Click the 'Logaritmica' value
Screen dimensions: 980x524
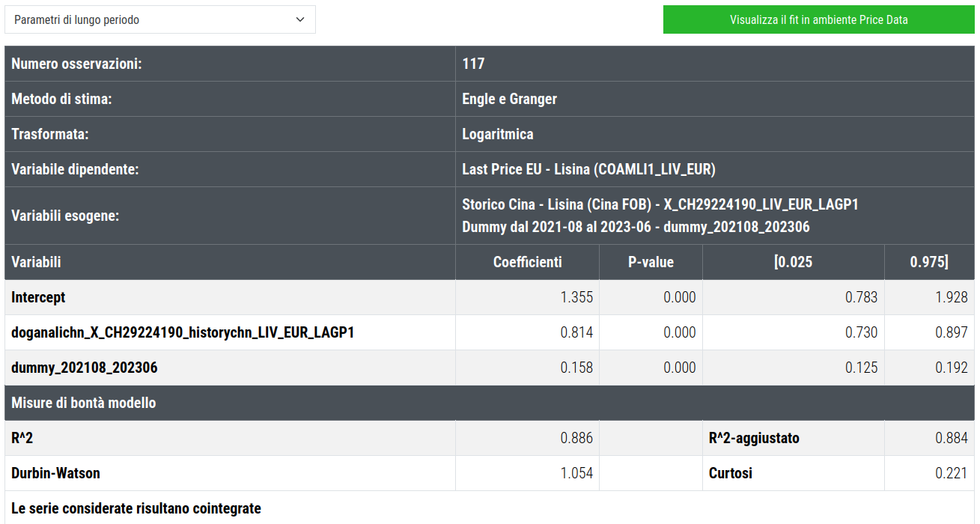coord(498,134)
